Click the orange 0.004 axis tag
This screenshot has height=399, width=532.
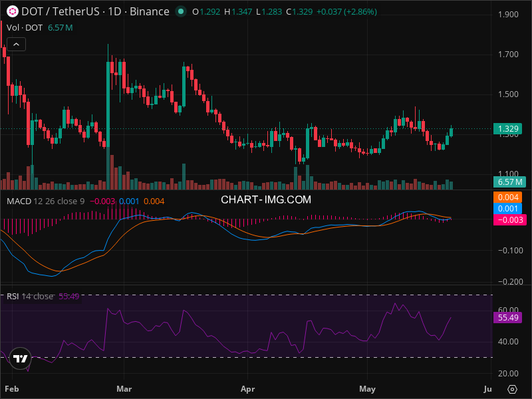(x=507, y=197)
